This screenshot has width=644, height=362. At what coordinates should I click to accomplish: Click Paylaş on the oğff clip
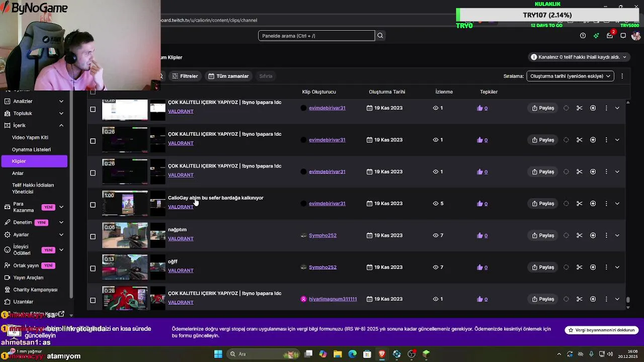(x=543, y=267)
